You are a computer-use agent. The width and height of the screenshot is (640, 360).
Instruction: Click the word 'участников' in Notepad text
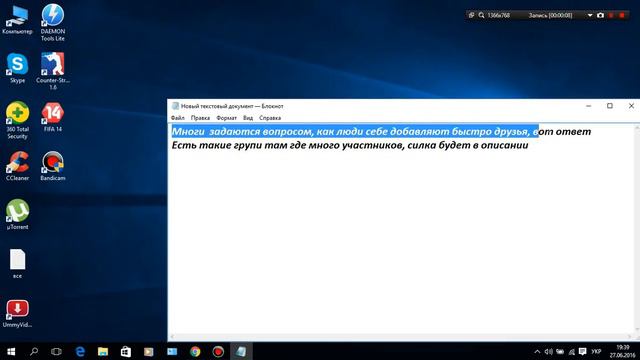pos(373,145)
